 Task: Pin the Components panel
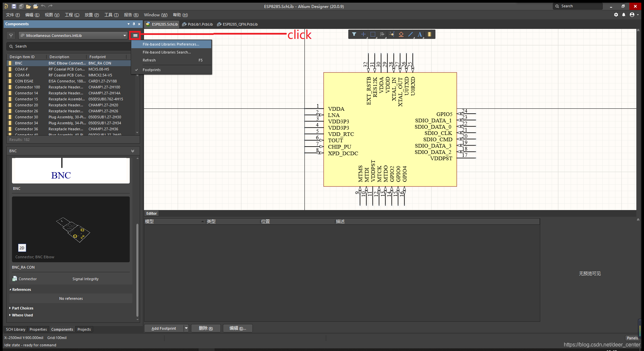(134, 24)
